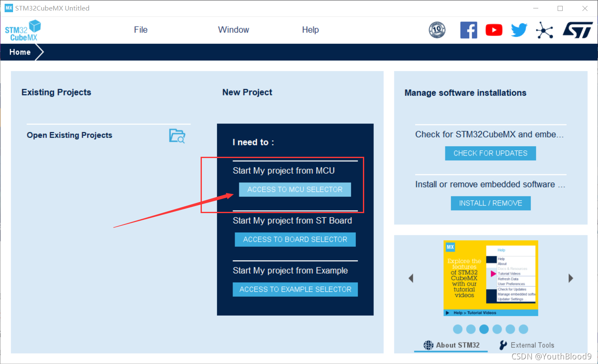Open the Facebook icon link
Screen dimensions: 598x364
[468, 30]
